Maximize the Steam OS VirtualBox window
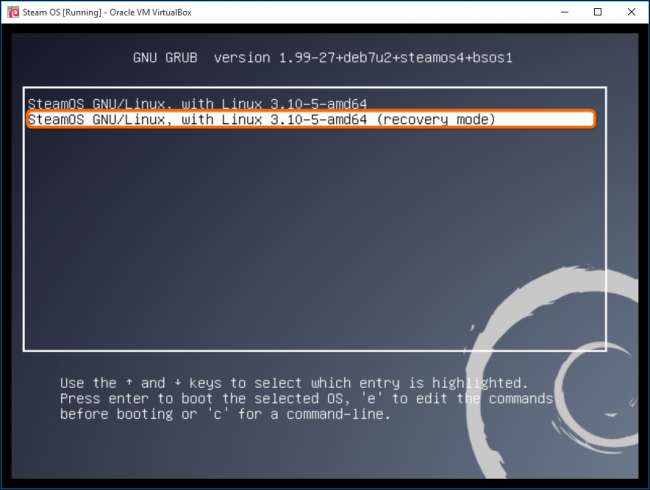The height and width of the screenshot is (490, 650). click(598, 12)
